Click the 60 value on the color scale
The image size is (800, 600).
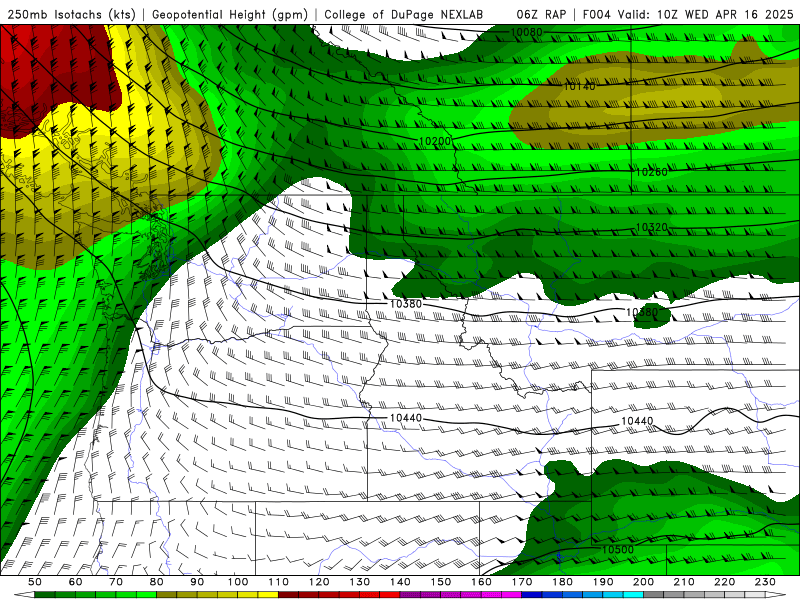76,582
